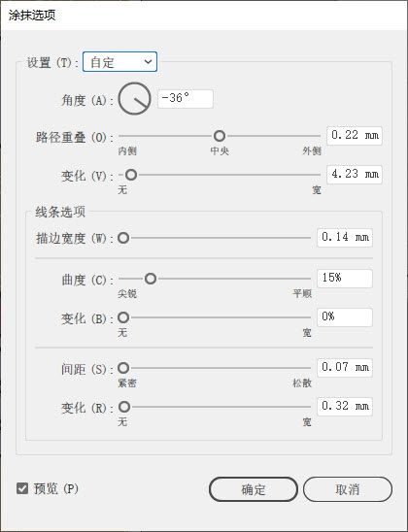Image resolution: width=408 pixels, height=532 pixels.
Task: Click the 曲度 percentage field showing 15%
Action: (x=345, y=279)
